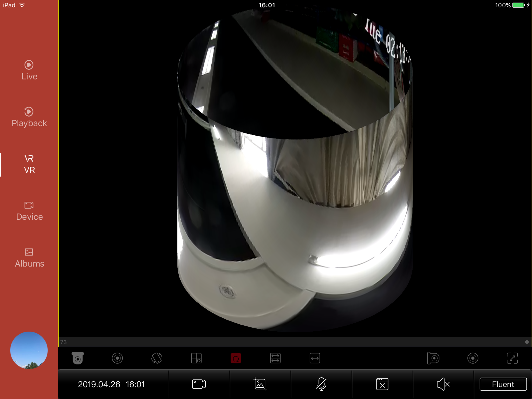
Task: Click the grey status dot in video bar
Action: 527,342
